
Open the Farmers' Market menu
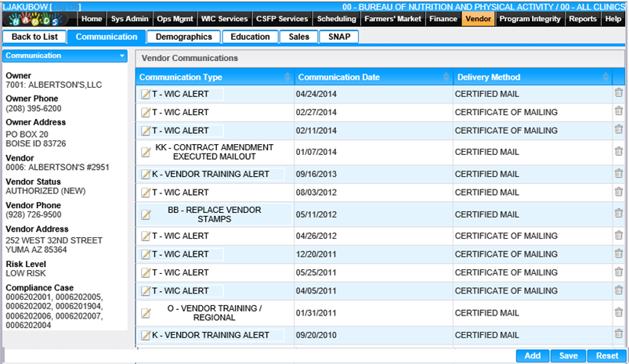coord(392,19)
